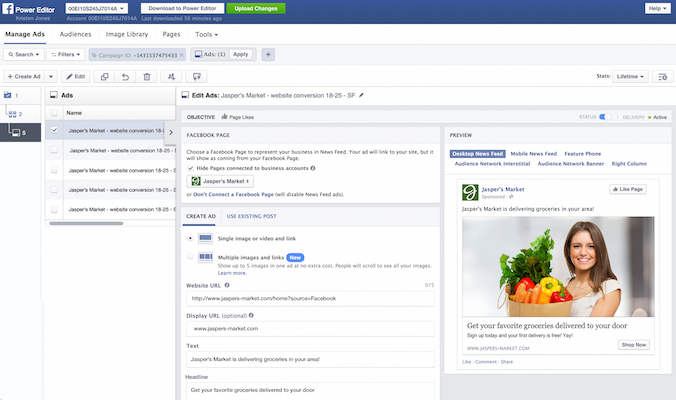Click Don't Connect a Facebook Page link

[233, 194]
